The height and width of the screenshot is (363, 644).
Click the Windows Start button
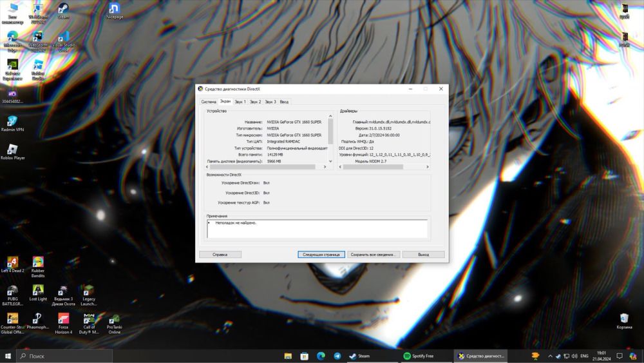point(8,356)
